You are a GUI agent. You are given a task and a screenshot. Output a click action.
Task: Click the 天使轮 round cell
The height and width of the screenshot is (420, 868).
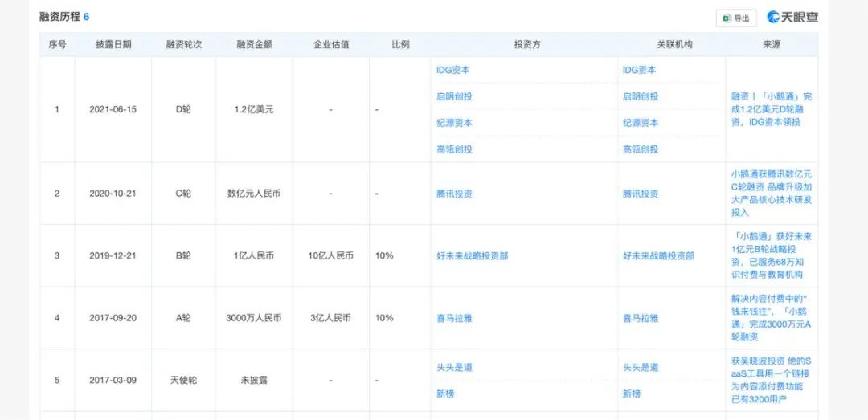click(x=183, y=381)
